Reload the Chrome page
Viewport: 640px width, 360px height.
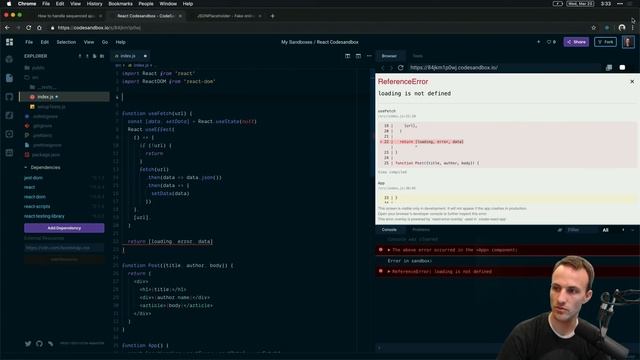coord(29,28)
